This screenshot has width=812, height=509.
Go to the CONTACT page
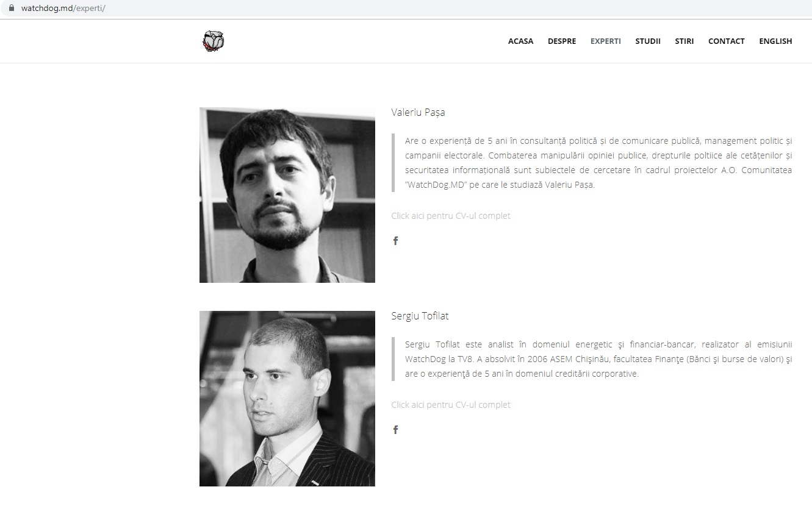727,41
